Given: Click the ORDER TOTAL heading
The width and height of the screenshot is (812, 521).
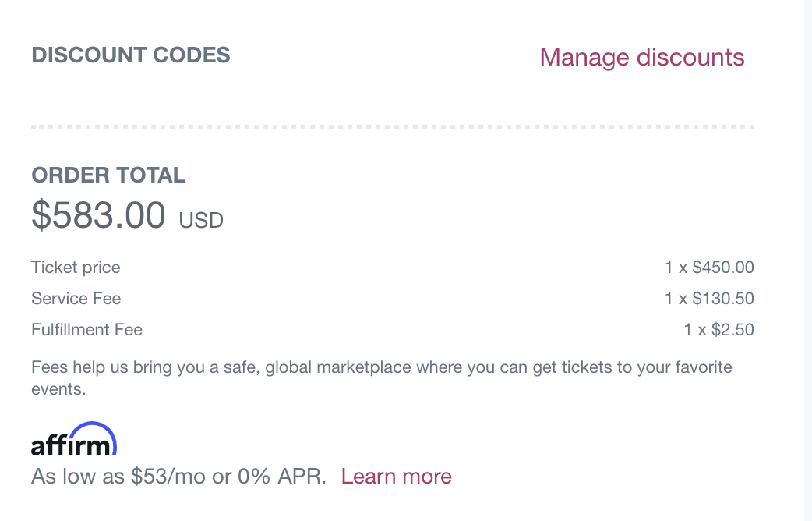Looking at the screenshot, I should point(108,175).
